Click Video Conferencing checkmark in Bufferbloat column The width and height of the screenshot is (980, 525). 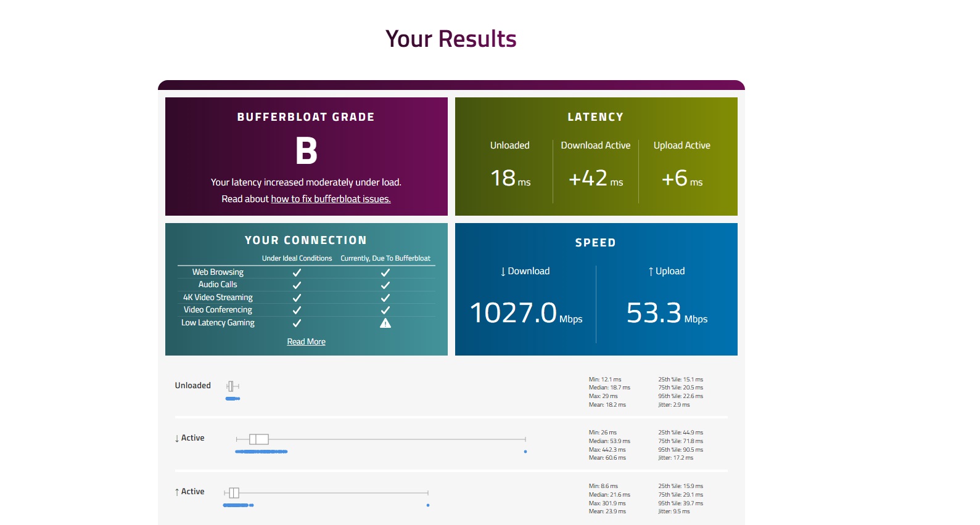385,311
